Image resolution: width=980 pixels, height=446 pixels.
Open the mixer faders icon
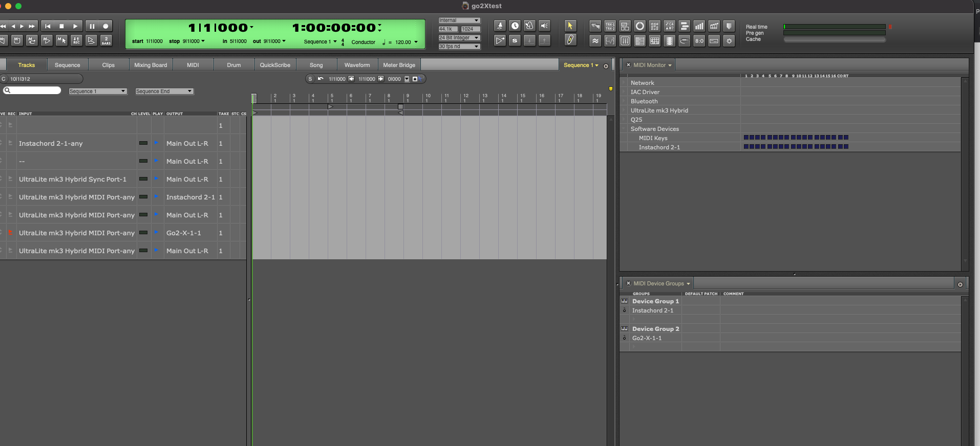(x=625, y=41)
